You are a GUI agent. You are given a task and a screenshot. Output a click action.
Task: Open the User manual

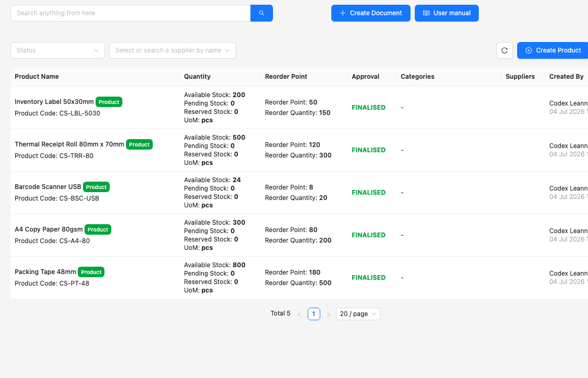(447, 13)
